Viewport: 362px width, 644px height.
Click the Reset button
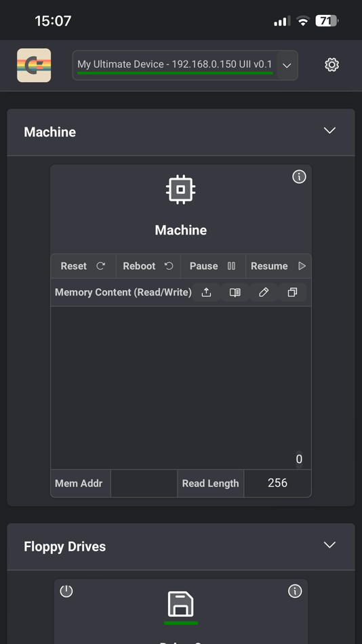pos(83,266)
